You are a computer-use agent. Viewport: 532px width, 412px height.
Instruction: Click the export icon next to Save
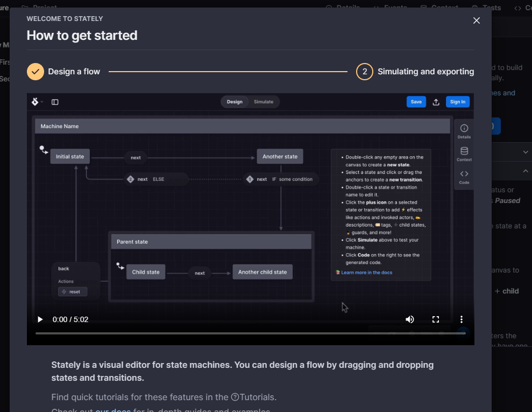tap(436, 101)
